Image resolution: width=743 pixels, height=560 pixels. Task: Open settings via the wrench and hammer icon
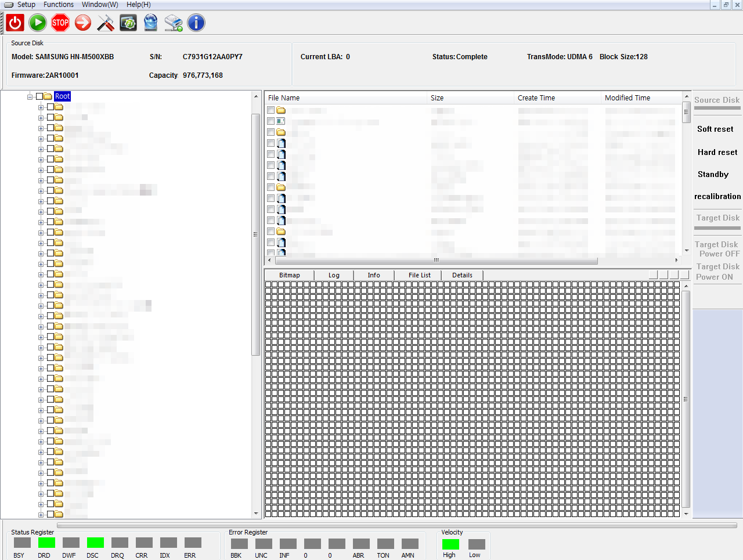[105, 23]
